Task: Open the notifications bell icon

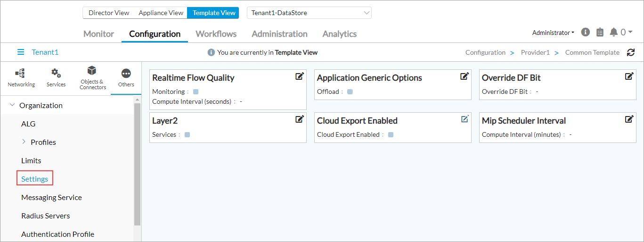Action: coord(613,32)
